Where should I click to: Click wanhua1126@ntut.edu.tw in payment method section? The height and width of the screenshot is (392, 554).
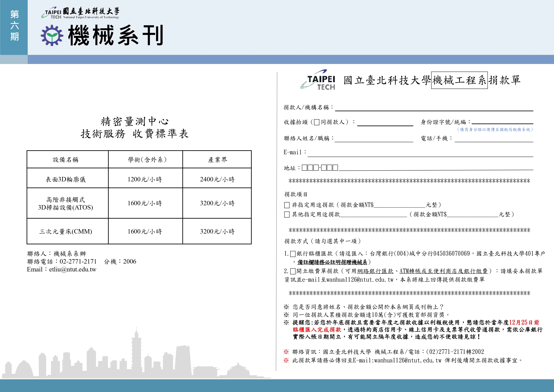coord(360,280)
